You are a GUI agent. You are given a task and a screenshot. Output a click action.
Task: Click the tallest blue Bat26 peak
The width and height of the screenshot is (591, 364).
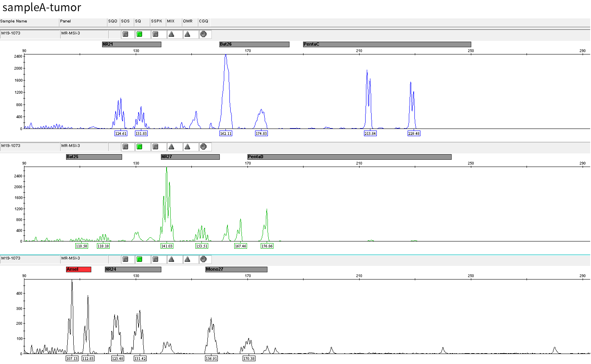[x=226, y=92]
